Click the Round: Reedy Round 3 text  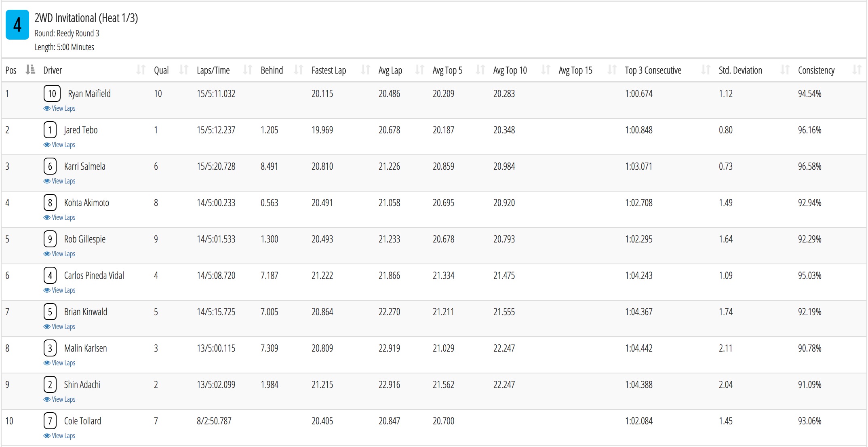coord(67,34)
